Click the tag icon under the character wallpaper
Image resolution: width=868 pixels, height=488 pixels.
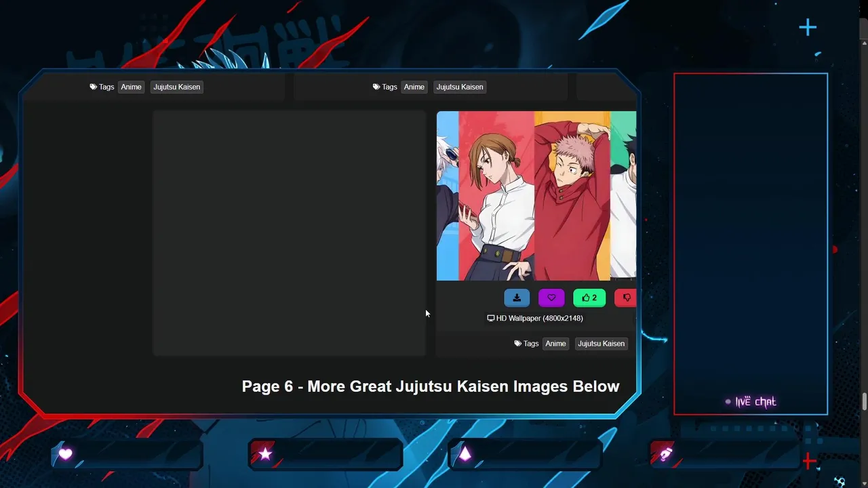click(x=518, y=344)
